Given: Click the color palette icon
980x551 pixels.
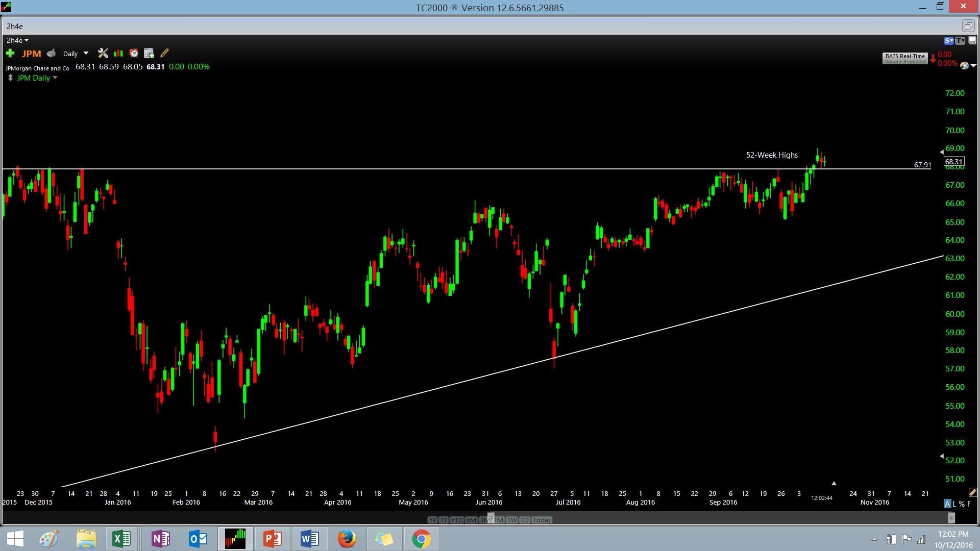Looking at the screenshot, I should point(964,65).
